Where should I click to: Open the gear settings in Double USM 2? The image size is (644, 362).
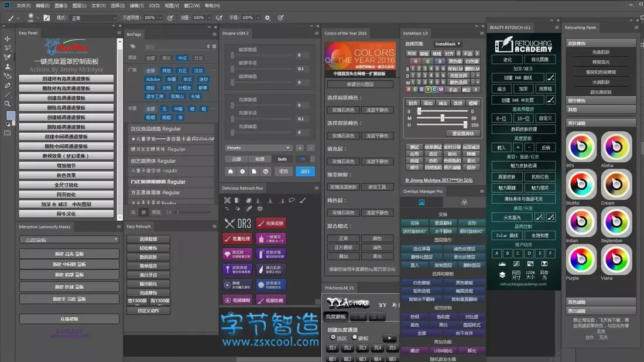242,172
